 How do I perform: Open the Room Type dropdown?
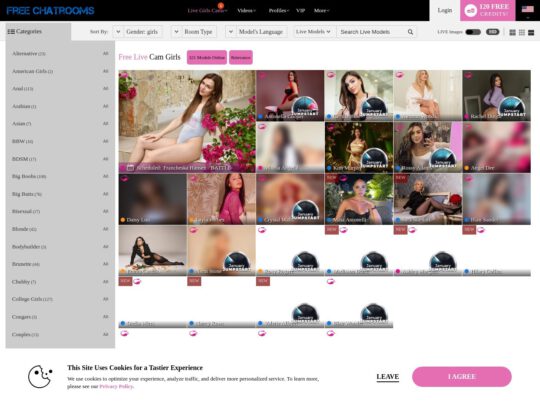pyautogui.click(x=194, y=32)
